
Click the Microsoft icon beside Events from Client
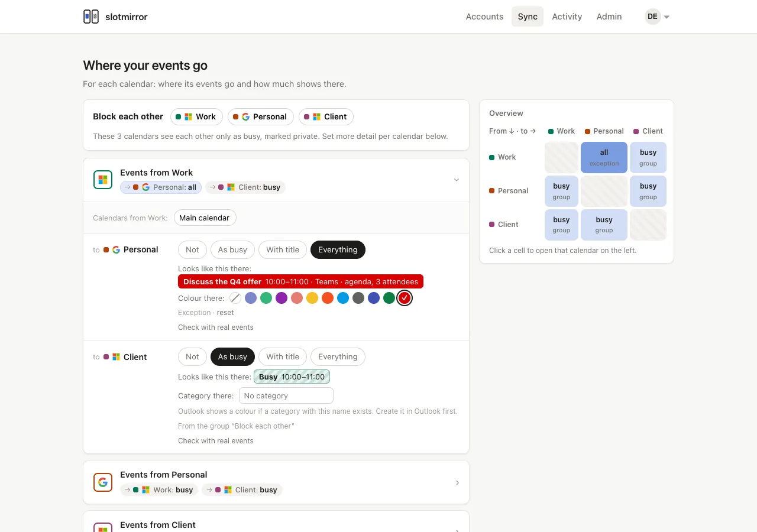point(103,527)
